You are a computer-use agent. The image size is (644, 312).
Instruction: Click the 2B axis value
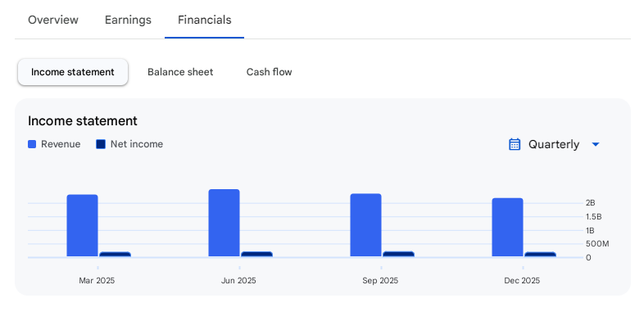(591, 203)
